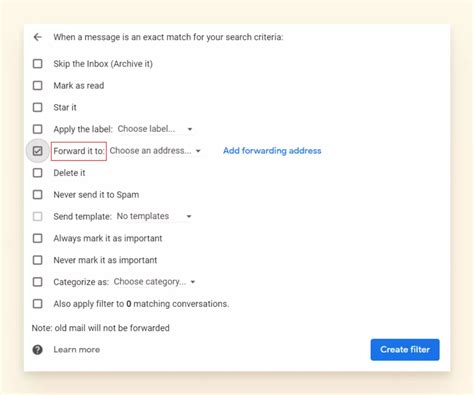The height and width of the screenshot is (395, 474).
Task: Click the Create filter button
Action: coord(405,350)
